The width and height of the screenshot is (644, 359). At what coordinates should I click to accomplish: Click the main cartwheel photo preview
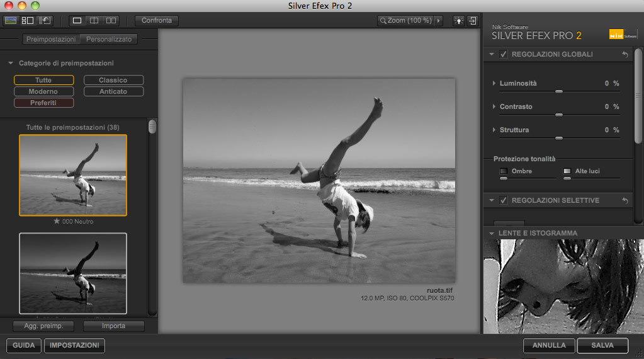[319, 181]
